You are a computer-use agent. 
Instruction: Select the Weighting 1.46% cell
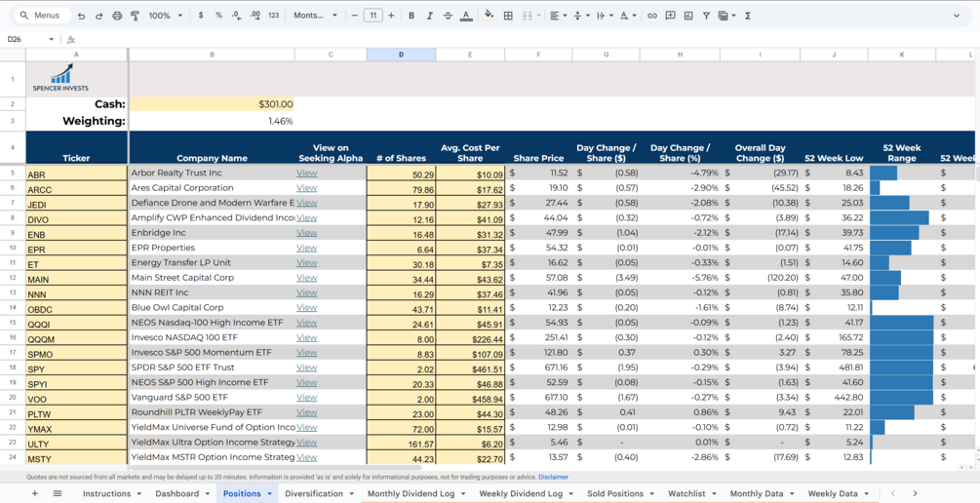212,121
